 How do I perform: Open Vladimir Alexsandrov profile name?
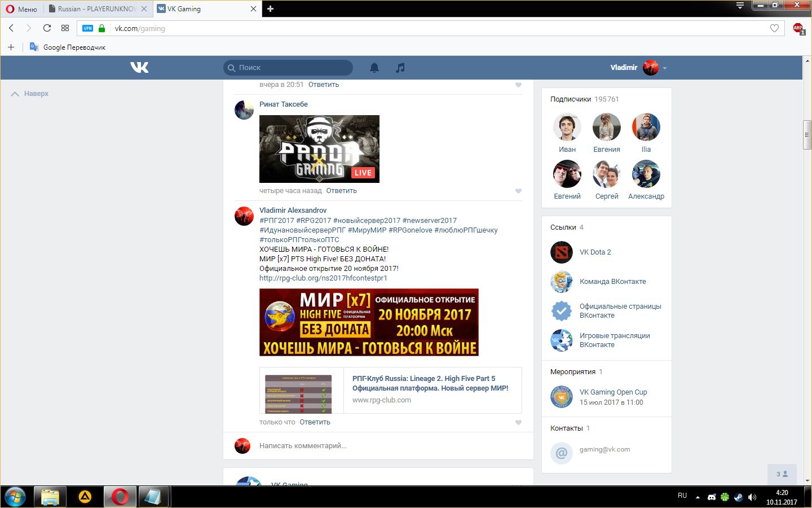293,211
